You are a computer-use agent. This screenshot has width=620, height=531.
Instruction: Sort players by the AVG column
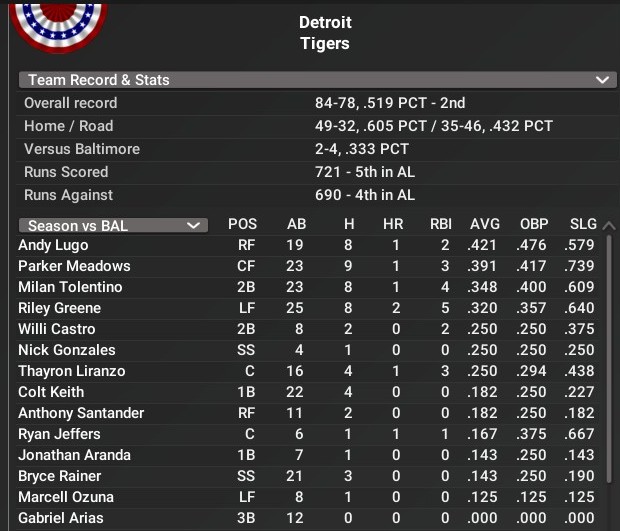484,225
